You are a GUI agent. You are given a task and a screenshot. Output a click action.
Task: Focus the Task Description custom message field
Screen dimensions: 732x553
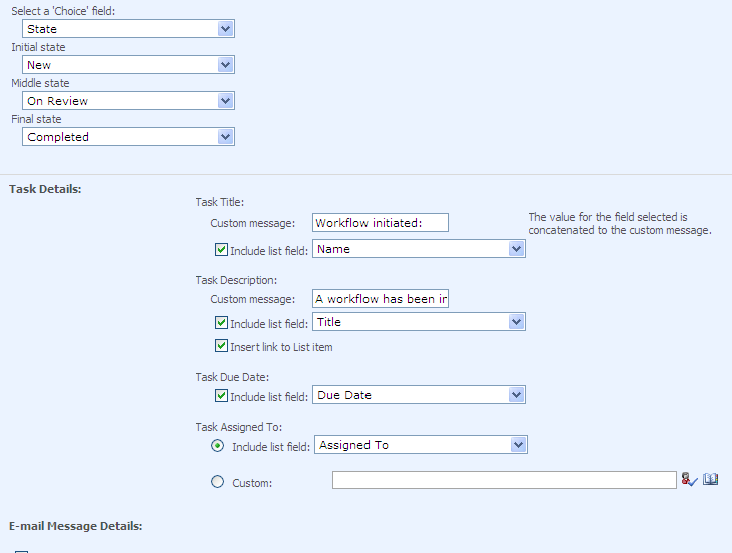[380, 298]
